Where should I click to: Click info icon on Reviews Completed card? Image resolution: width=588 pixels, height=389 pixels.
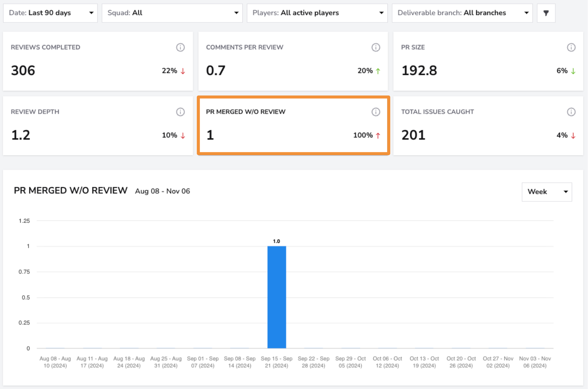coord(180,47)
